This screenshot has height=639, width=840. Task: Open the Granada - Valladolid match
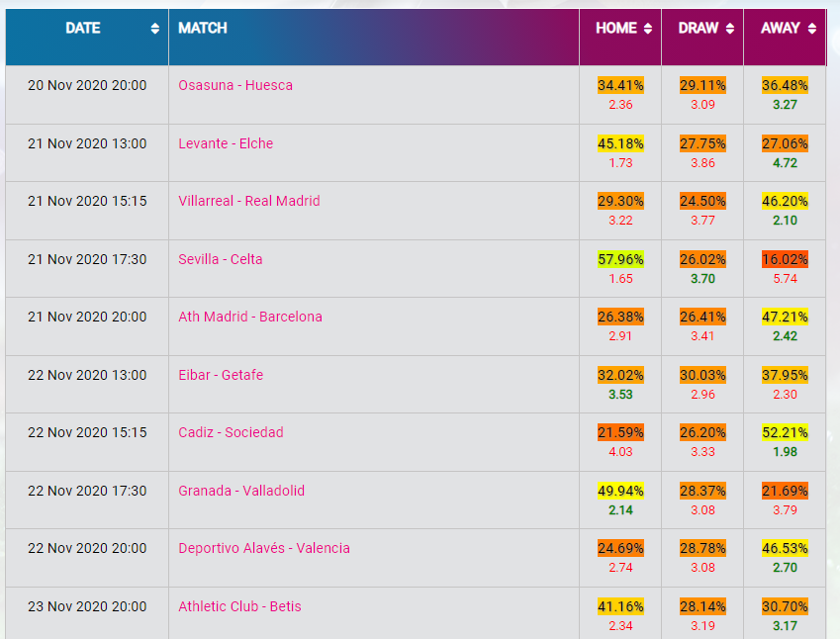pyautogui.click(x=241, y=491)
